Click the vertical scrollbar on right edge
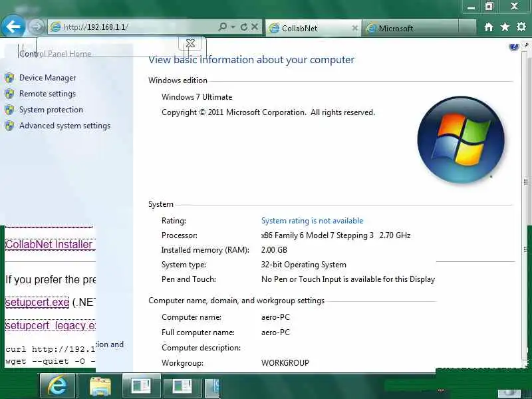The width and height of the screenshot is (532, 399). click(x=526, y=203)
